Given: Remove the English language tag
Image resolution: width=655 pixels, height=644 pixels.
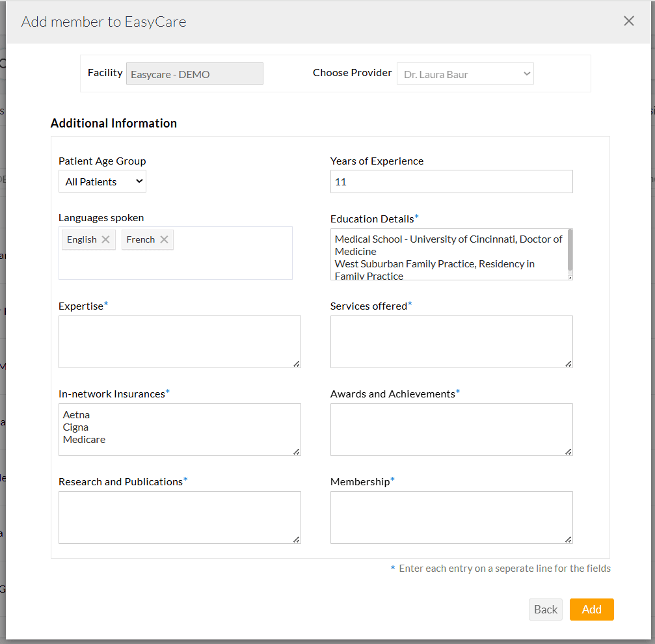Looking at the screenshot, I should [105, 239].
